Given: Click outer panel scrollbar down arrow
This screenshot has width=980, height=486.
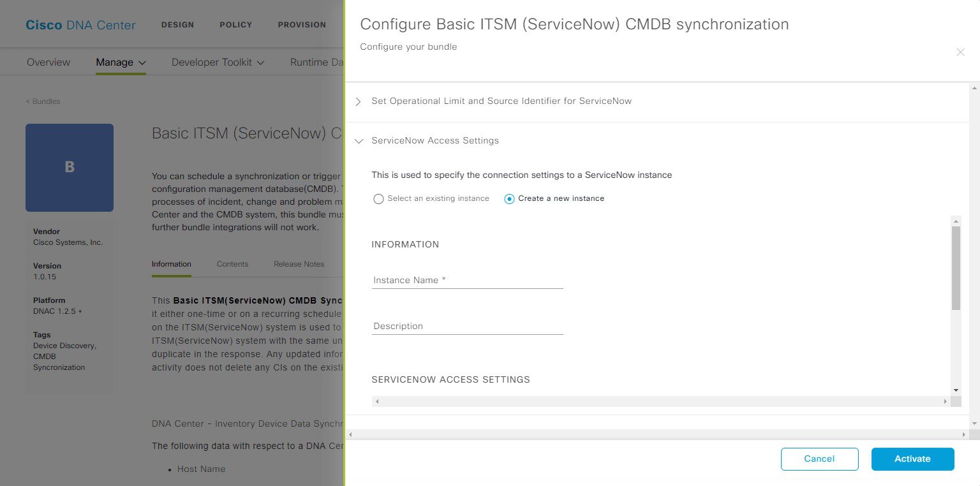Looking at the screenshot, I should coord(974,423).
